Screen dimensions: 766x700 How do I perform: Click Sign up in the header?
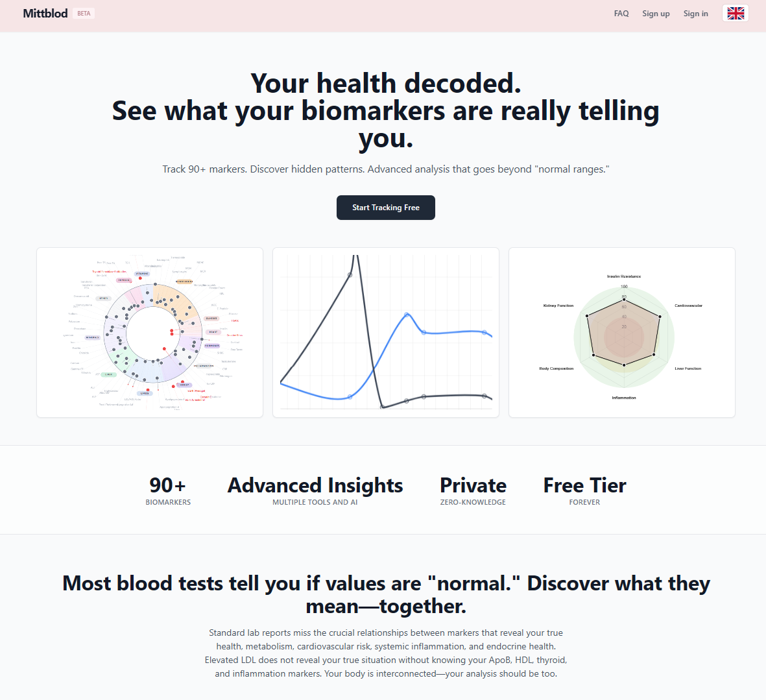(x=656, y=13)
